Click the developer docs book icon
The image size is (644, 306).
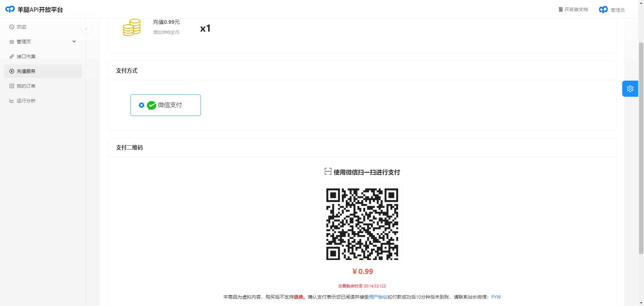click(560, 9)
